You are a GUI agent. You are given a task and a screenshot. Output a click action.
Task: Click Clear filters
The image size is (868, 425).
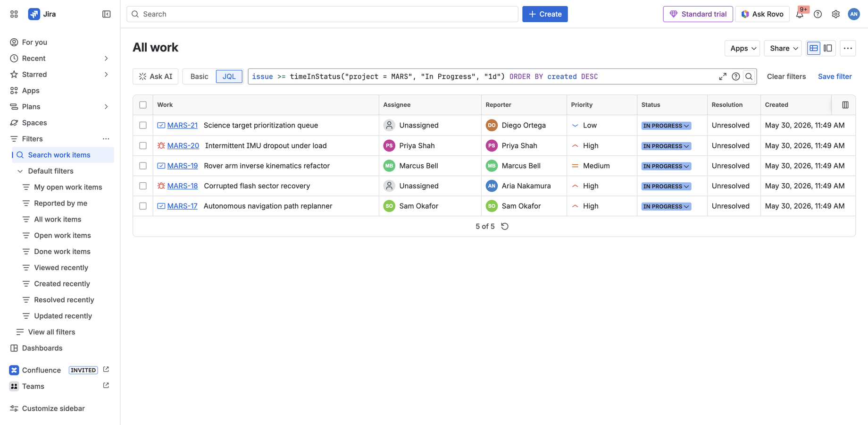tap(786, 76)
